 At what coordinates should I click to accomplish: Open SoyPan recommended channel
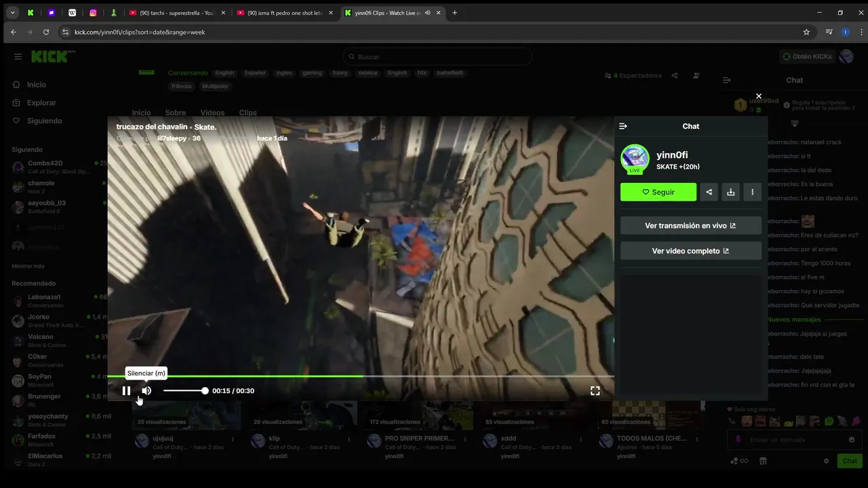point(58,380)
